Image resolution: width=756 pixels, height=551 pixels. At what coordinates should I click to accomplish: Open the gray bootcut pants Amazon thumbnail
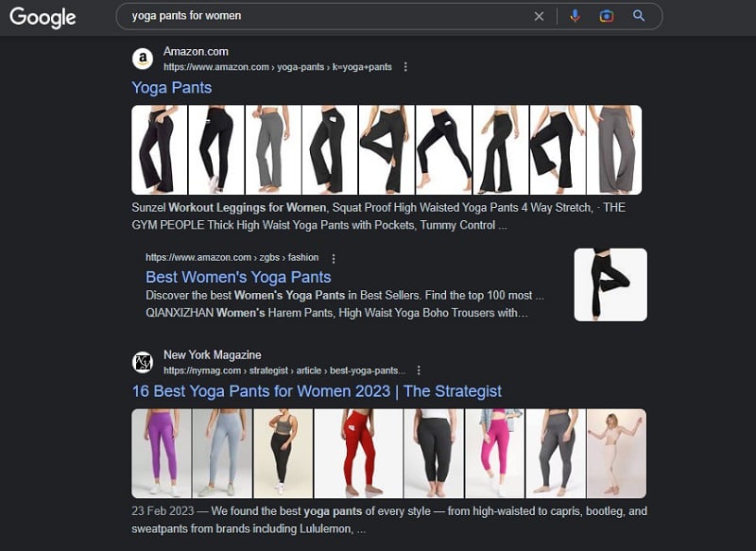[x=273, y=150]
